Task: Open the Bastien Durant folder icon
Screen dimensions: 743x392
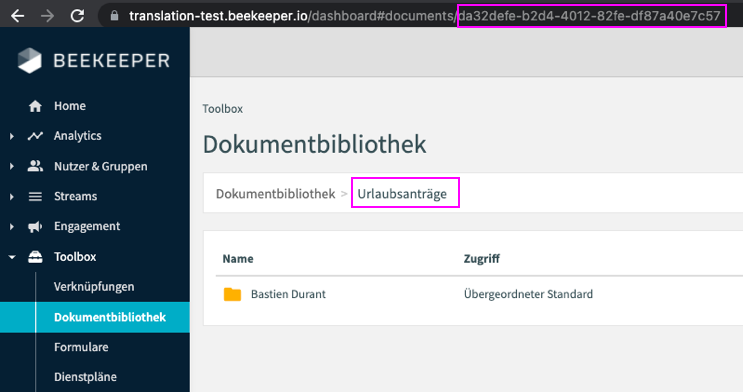Action: click(232, 294)
